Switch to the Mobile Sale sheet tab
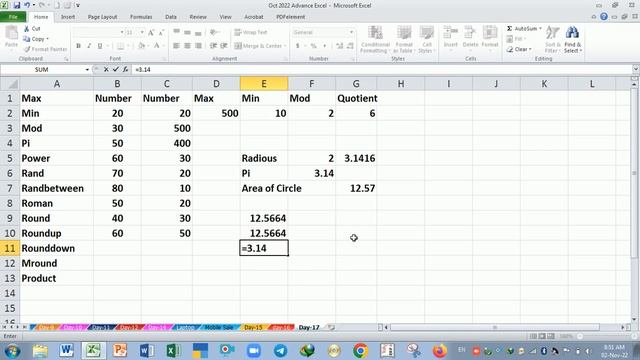Image resolution: width=640 pixels, height=360 pixels. [219, 327]
